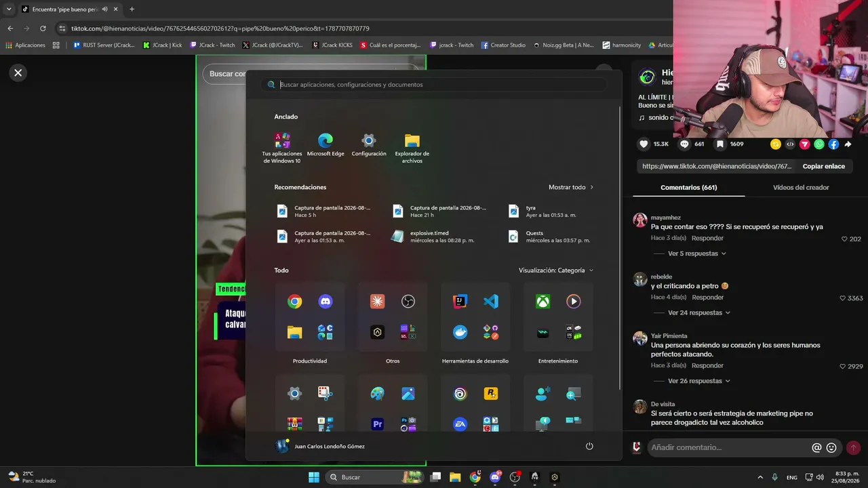Launch Rockstar Games Launcher from the grid

pos(491,394)
